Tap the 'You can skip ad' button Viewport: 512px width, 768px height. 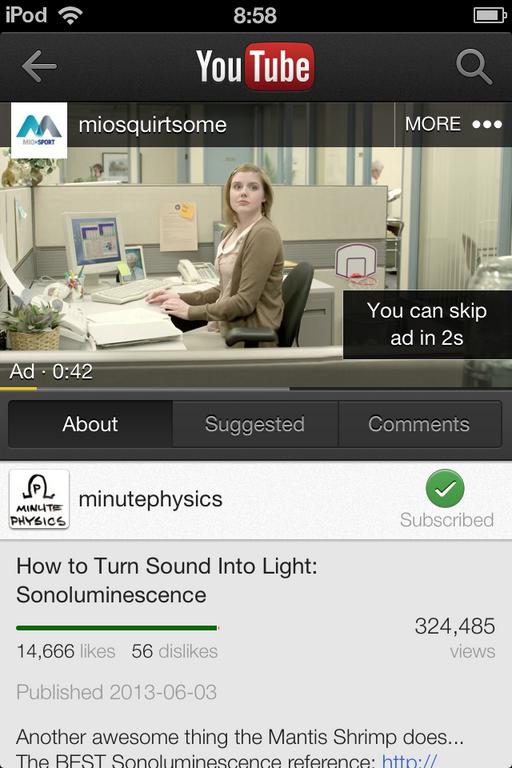tap(427, 324)
